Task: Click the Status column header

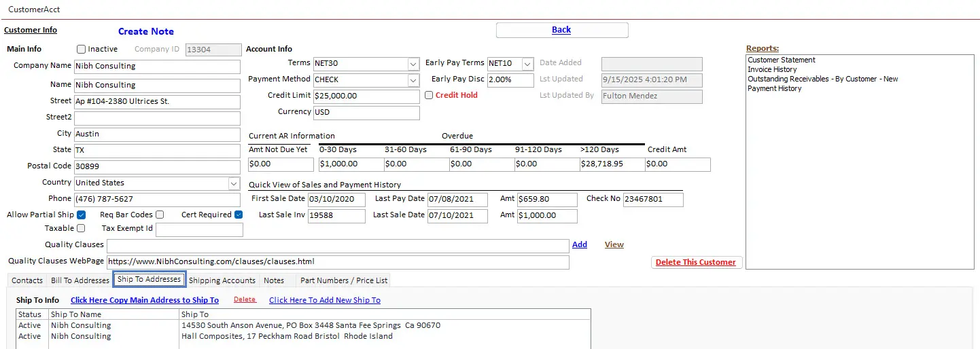Action: coord(32,315)
